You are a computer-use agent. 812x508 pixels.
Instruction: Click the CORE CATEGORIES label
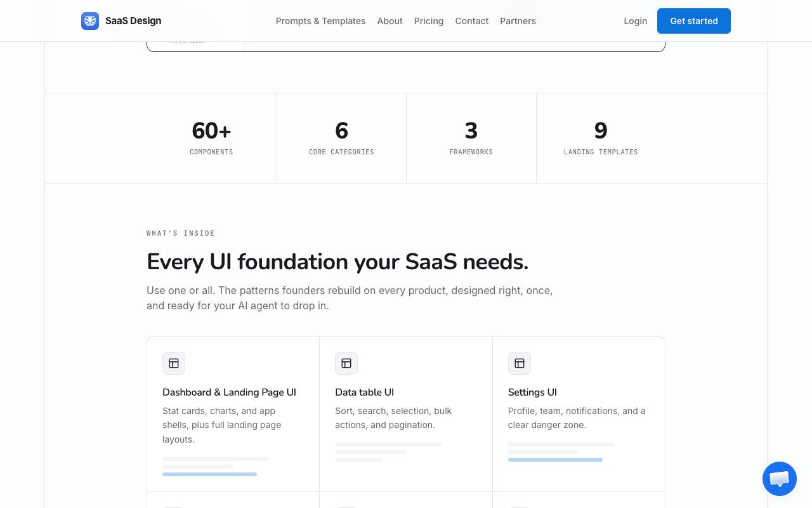pyautogui.click(x=341, y=152)
